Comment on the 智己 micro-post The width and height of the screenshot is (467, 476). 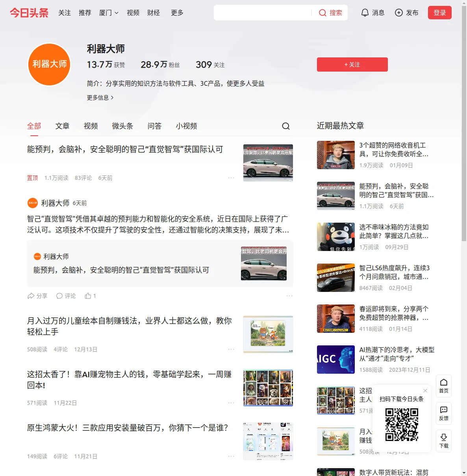(66, 296)
